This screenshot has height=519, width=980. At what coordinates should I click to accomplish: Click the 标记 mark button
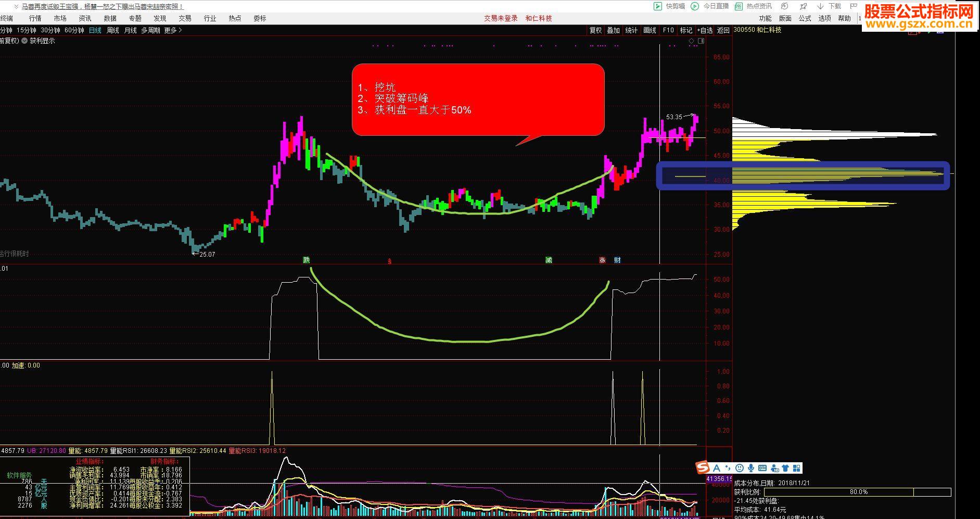(x=686, y=30)
